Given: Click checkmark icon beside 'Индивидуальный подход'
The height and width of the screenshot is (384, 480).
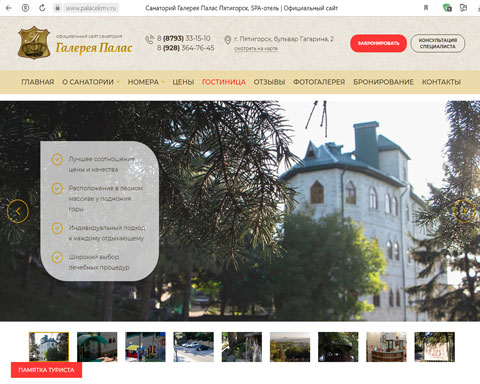Looking at the screenshot, I should click(x=57, y=228).
